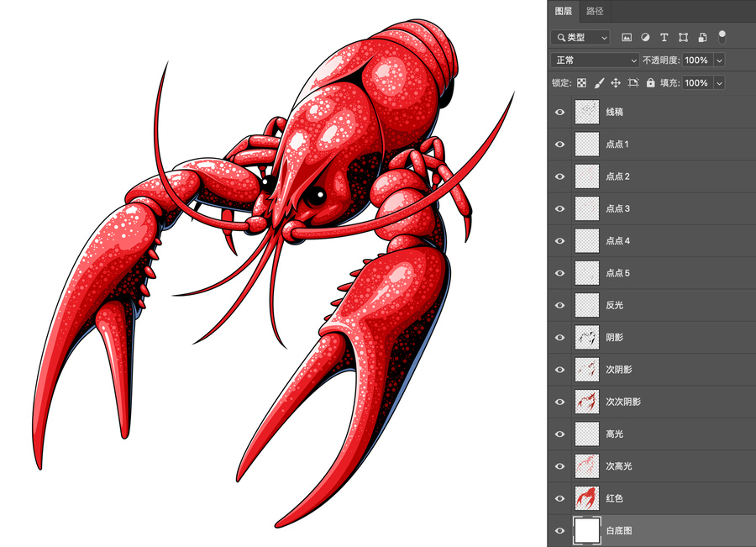Select the 高光 layer thumbnail
Viewport: 756px width, 547px height.
tap(587, 434)
